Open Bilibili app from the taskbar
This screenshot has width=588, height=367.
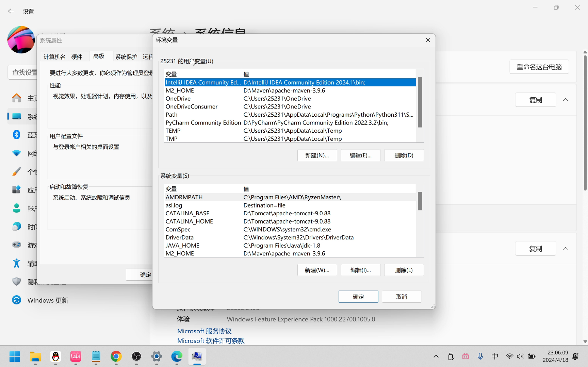point(76,356)
